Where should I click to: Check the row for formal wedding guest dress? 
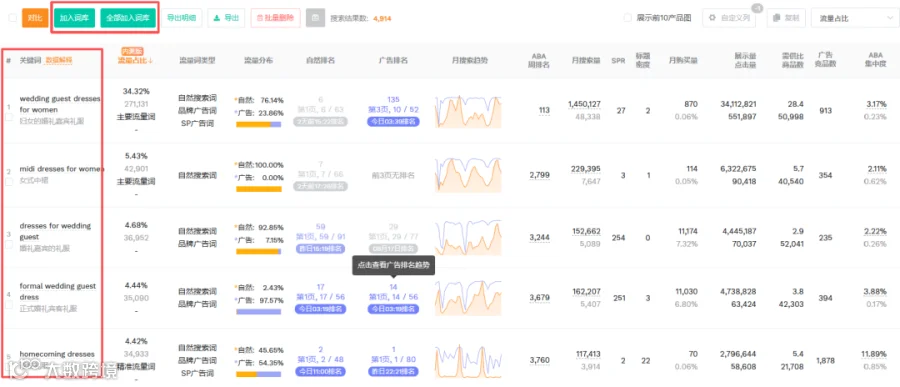click(x=9, y=304)
